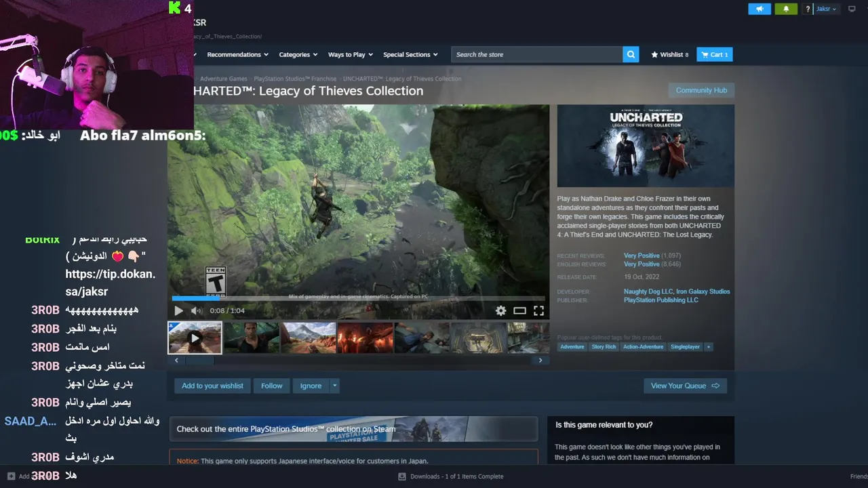Click the Downloads status icon
The width and height of the screenshot is (868, 488).
402,476
